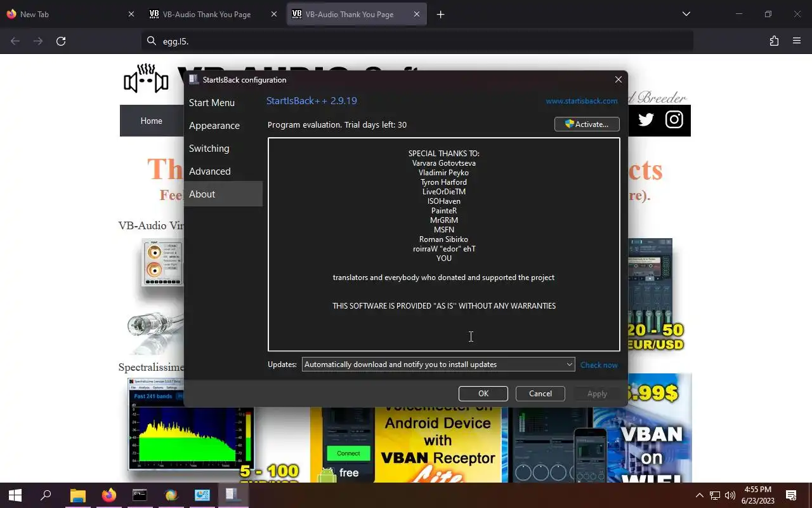
Task: Expand the Updates dropdown
Action: (x=438, y=364)
